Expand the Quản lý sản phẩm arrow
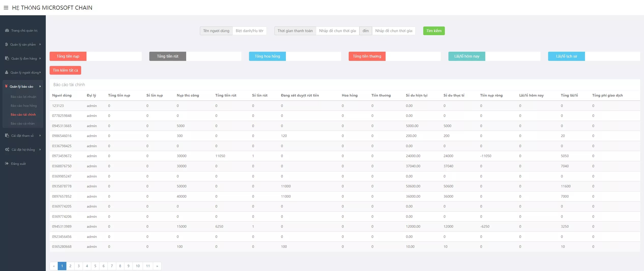The width and height of the screenshot is (644, 271). click(40, 44)
